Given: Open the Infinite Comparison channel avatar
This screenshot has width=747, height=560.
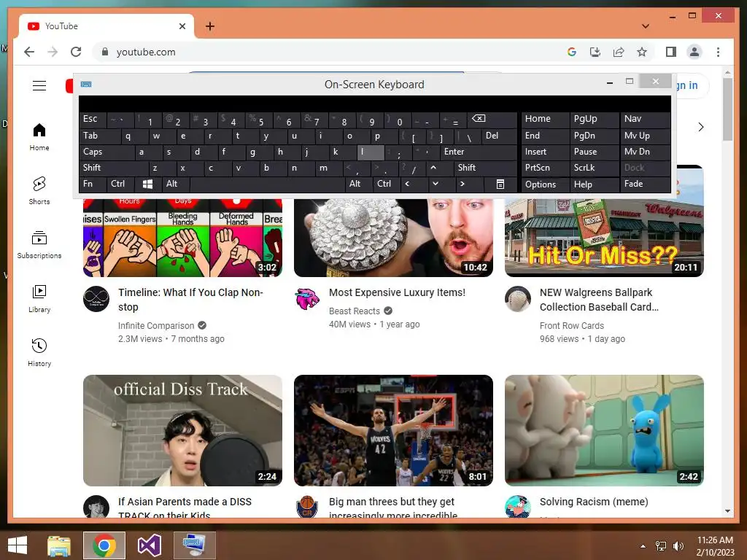Looking at the screenshot, I should pos(96,299).
